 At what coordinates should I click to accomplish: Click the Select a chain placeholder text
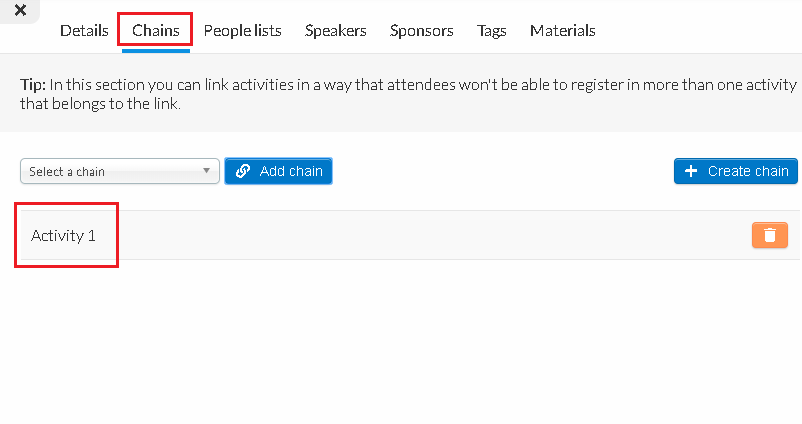tap(67, 171)
